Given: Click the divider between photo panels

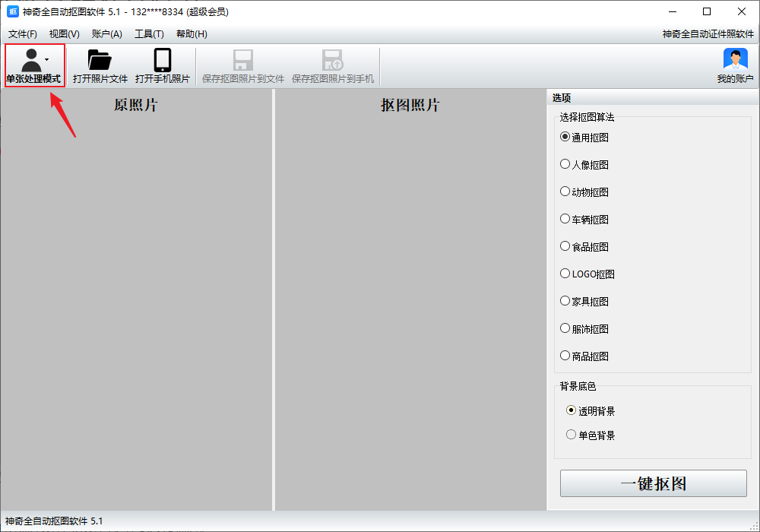Looking at the screenshot, I should click(274, 304).
